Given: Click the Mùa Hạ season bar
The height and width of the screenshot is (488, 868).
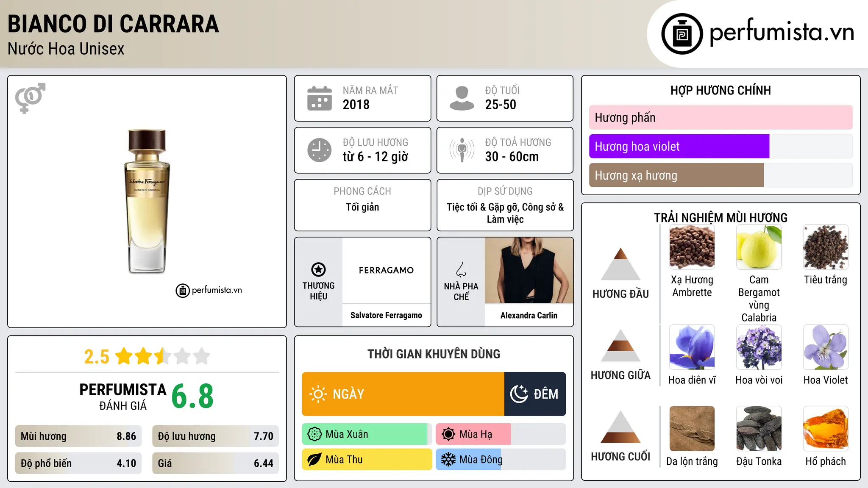Looking at the screenshot, I should pos(501,434).
